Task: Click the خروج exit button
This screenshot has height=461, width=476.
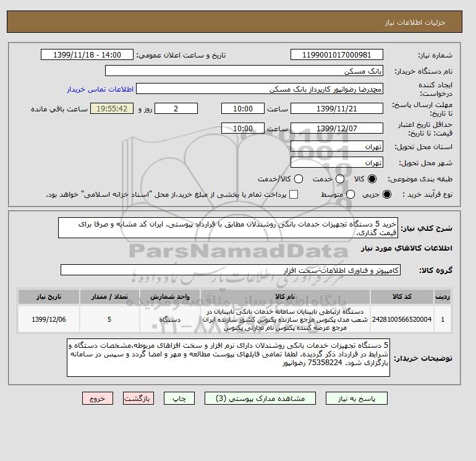Action: point(98,399)
